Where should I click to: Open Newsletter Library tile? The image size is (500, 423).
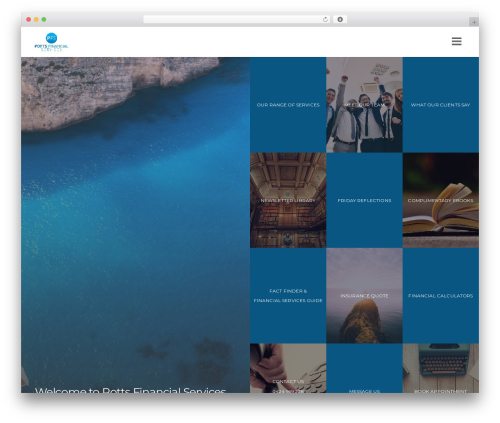(x=288, y=200)
